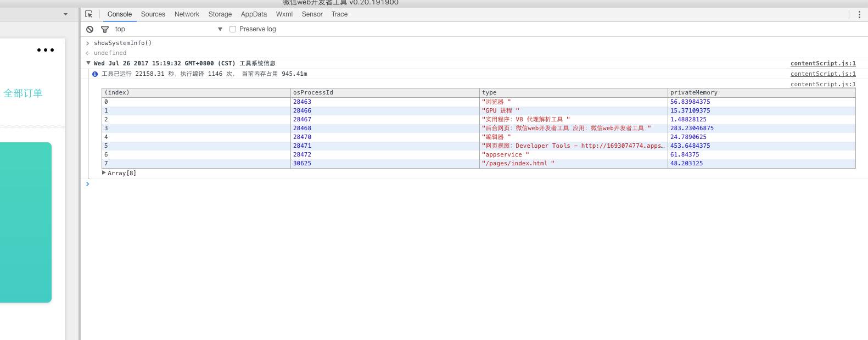Screen dimensions: 868x340
Task: Open the simulator device dropdown arrow
Action: point(66,14)
